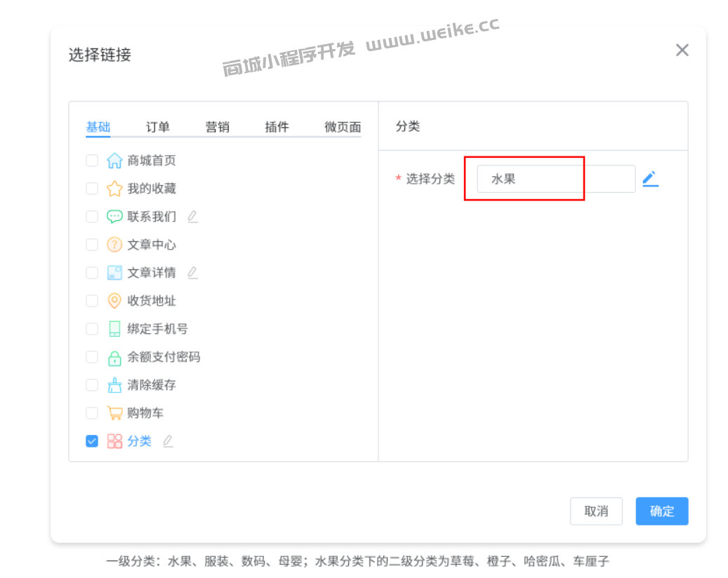728x578 pixels.
Task: Click the 文章详情 document icon
Action: point(114,273)
